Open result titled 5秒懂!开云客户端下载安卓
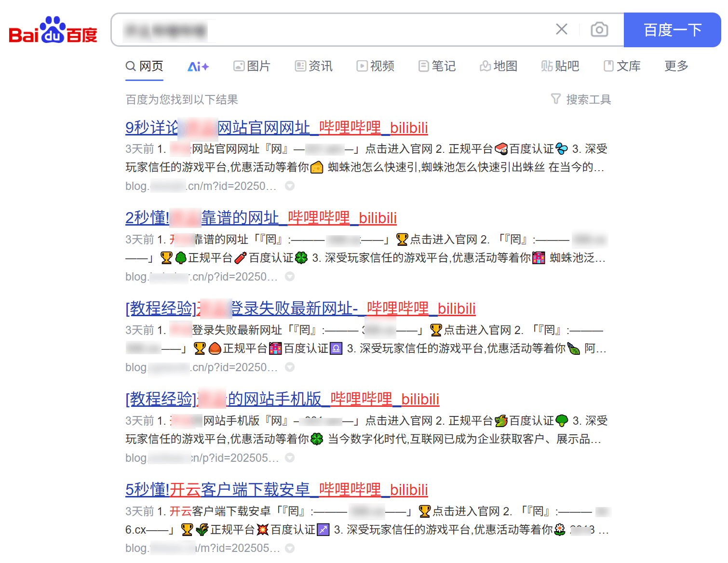The height and width of the screenshot is (563, 728). pyautogui.click(x=276, y=490)
